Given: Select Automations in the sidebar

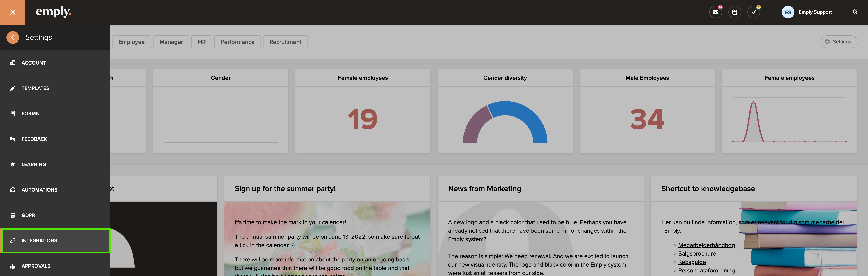Looking at the screenshot, I should pyautogui.click(x=39, y=190).
